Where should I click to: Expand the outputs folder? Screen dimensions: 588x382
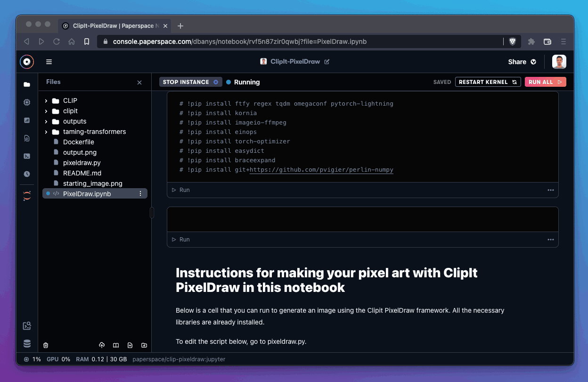[46, 121]
